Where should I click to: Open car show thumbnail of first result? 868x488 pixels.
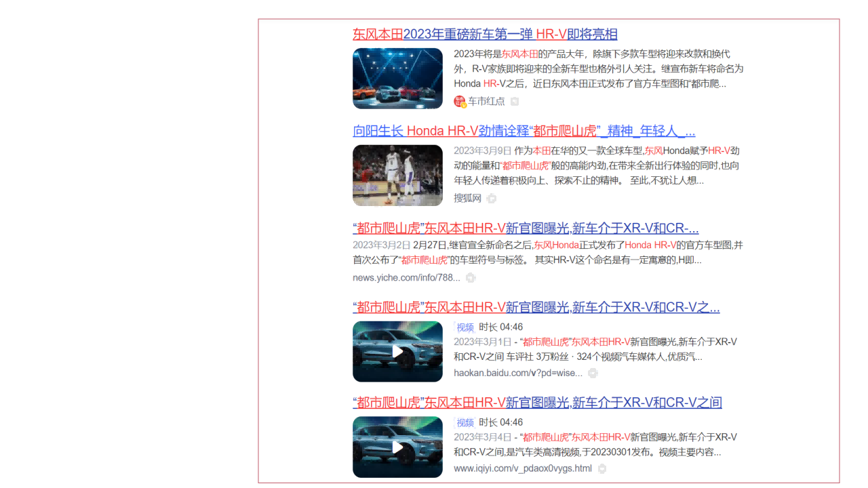pyautogui.click(x=397, y=79)
